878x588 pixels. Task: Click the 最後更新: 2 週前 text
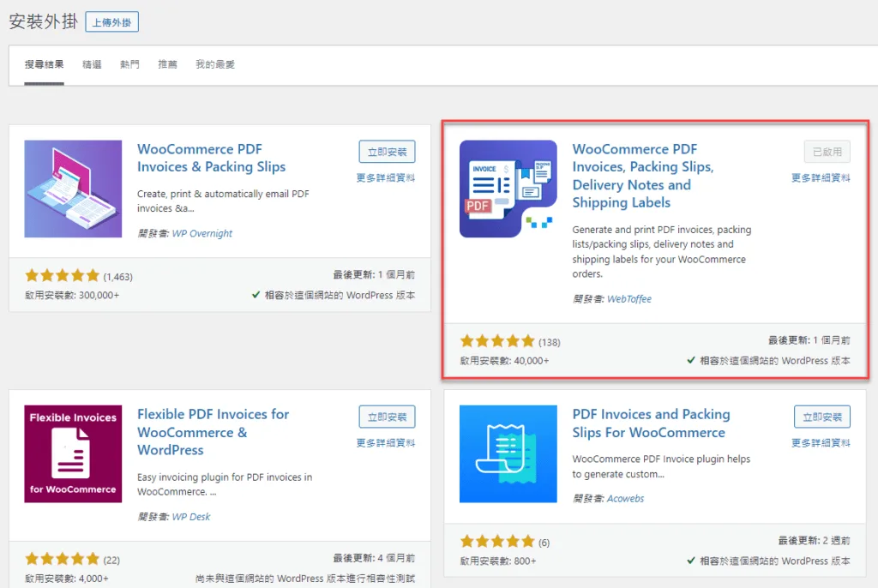click(815, 540)
